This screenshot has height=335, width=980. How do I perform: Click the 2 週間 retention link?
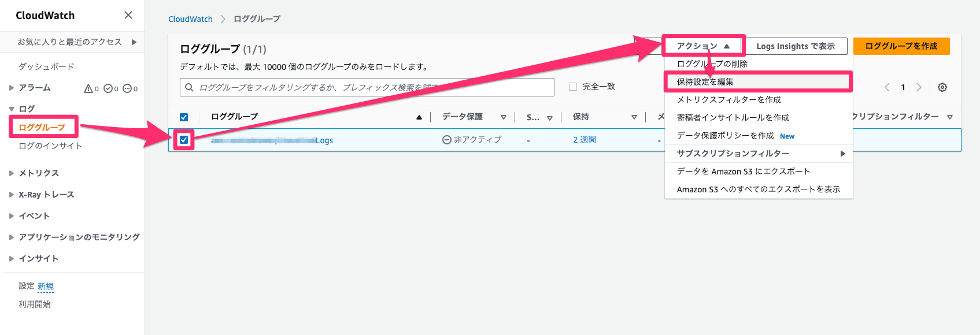click(585, 140)
